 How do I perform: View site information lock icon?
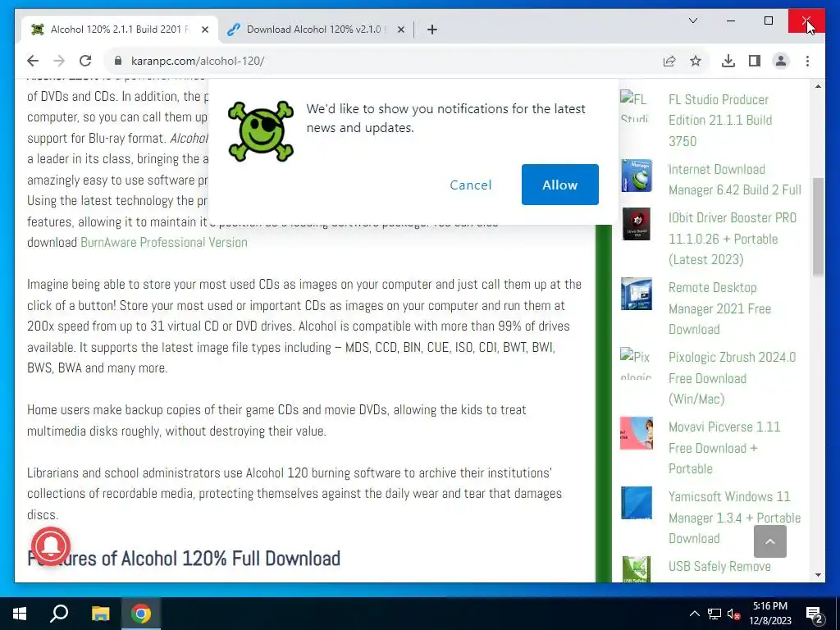[118, 61]
